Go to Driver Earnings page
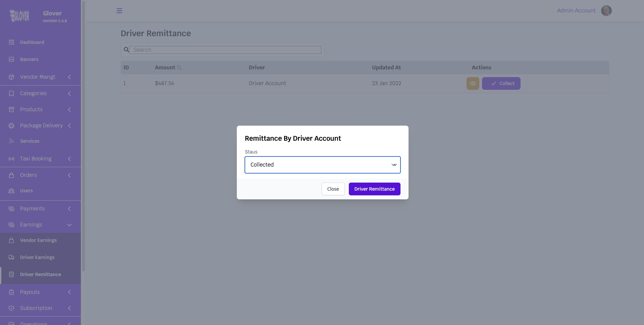The height and width of the screenshot is (325, 644). (x=37, y=257)
